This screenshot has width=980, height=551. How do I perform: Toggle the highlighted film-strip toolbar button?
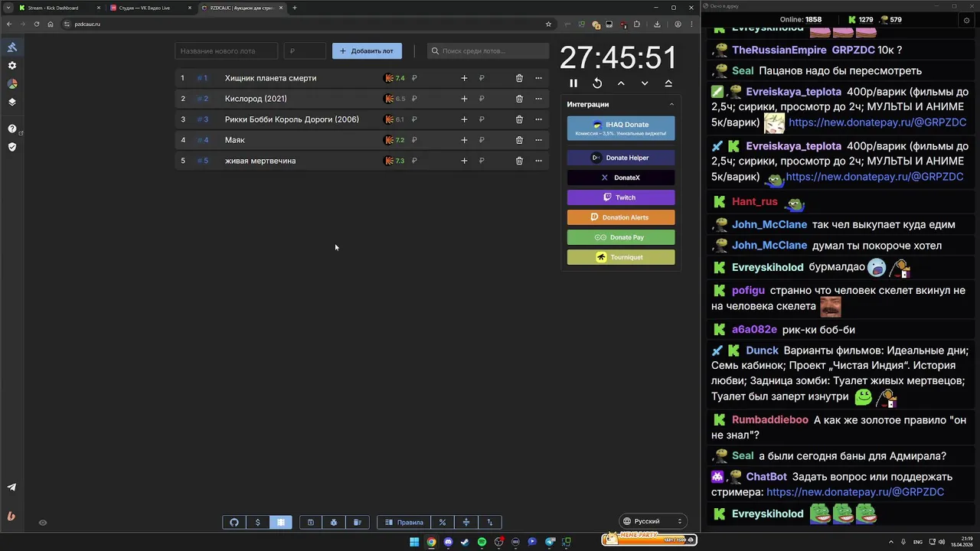coord(281,523)
